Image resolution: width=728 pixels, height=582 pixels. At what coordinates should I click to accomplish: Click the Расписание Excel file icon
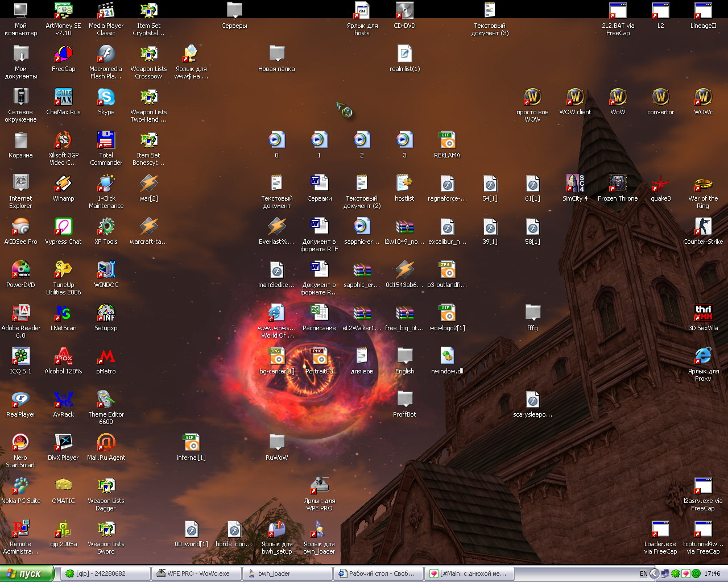tap(319, 318)
